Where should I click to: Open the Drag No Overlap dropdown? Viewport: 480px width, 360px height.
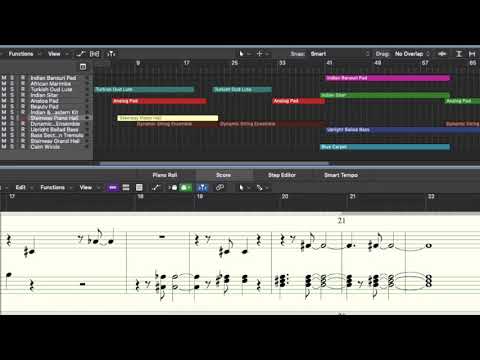pyautogui.click(x=412, y=54)
